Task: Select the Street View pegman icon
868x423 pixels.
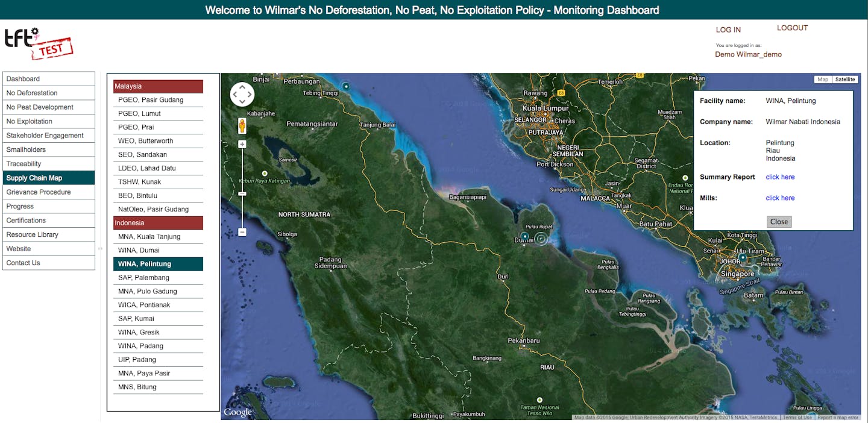Action: 242,126
